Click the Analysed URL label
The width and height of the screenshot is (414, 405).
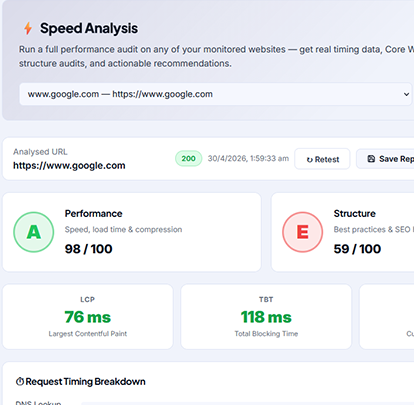click(40, 152)
